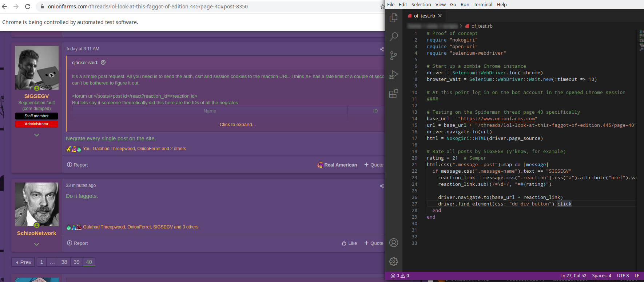Viewport: 644px width, 282px height.
Task: Reload the page in Chrome
Action: coord(28,7)
